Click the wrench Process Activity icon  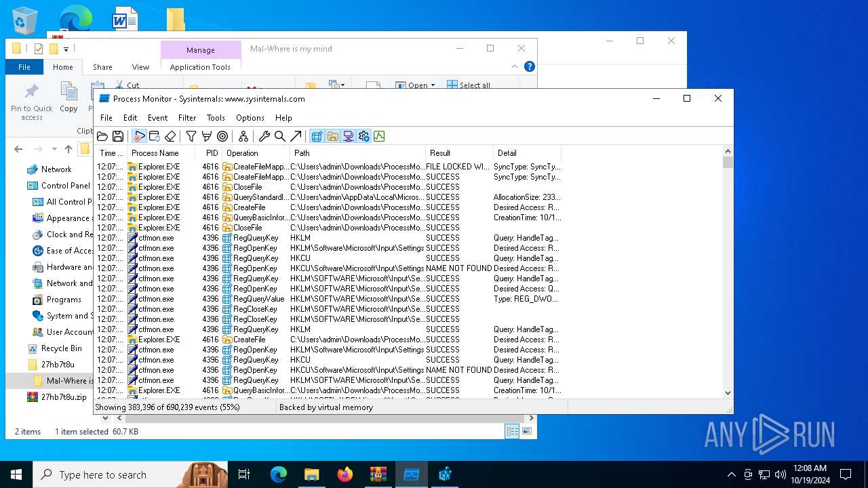(264, 136)
